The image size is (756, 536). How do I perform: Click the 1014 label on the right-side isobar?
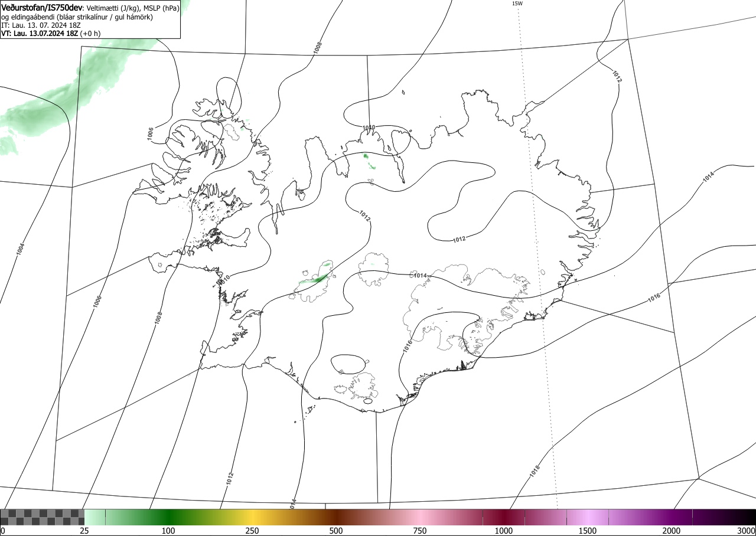[x=708, y=176]
